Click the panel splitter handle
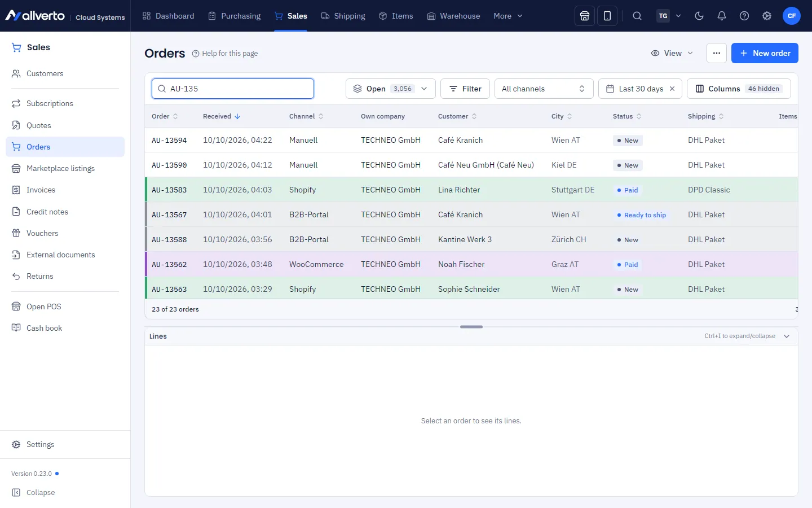The height and width of the screenshot is (508, 812). (471, 327)
